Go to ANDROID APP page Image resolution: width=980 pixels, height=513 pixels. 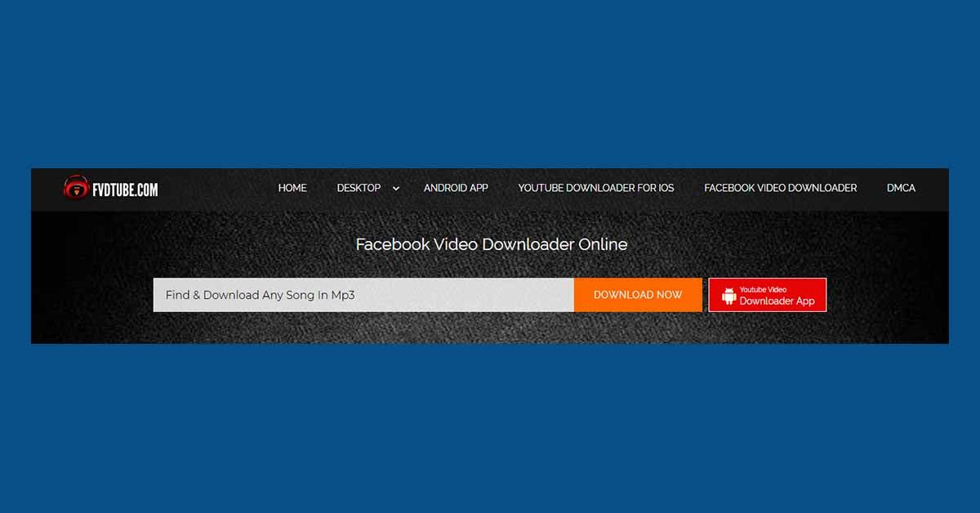point(456,188)
